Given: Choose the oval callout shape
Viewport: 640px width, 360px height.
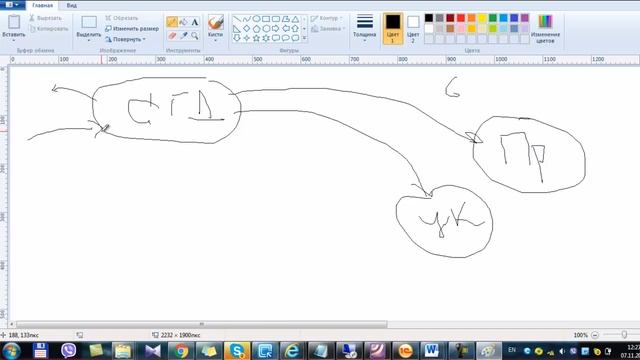Looking at the screenshot, I should tap(285, 38).
